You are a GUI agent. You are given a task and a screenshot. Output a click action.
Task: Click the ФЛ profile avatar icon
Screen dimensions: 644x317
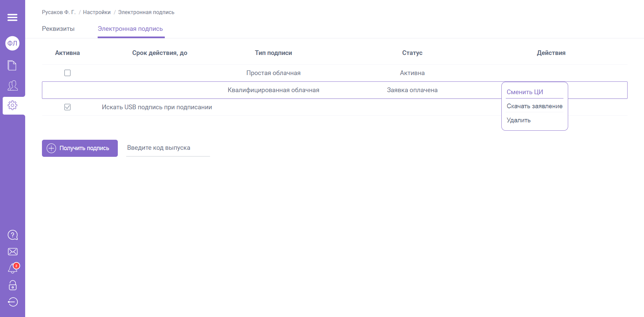tap(12, 43)
